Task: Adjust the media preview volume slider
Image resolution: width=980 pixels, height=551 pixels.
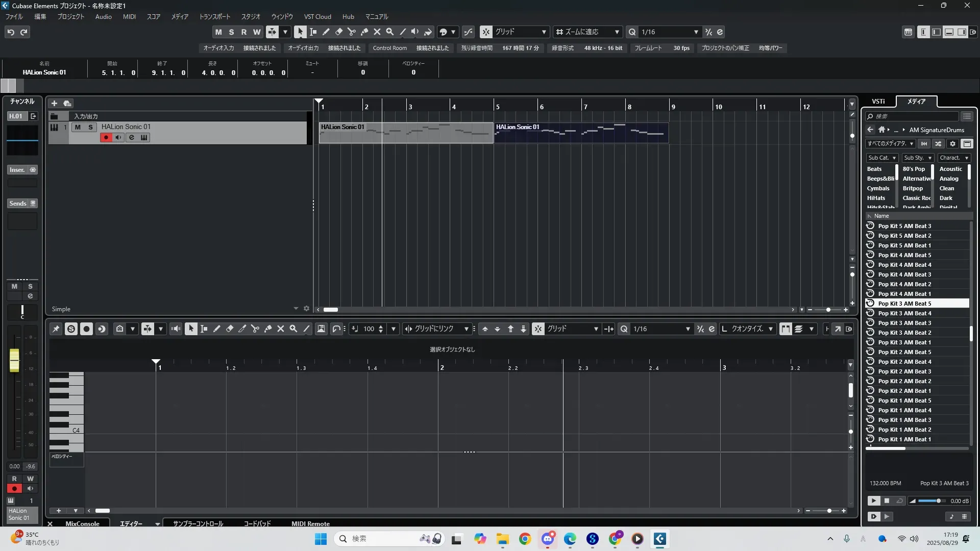Action: (938, 501)
